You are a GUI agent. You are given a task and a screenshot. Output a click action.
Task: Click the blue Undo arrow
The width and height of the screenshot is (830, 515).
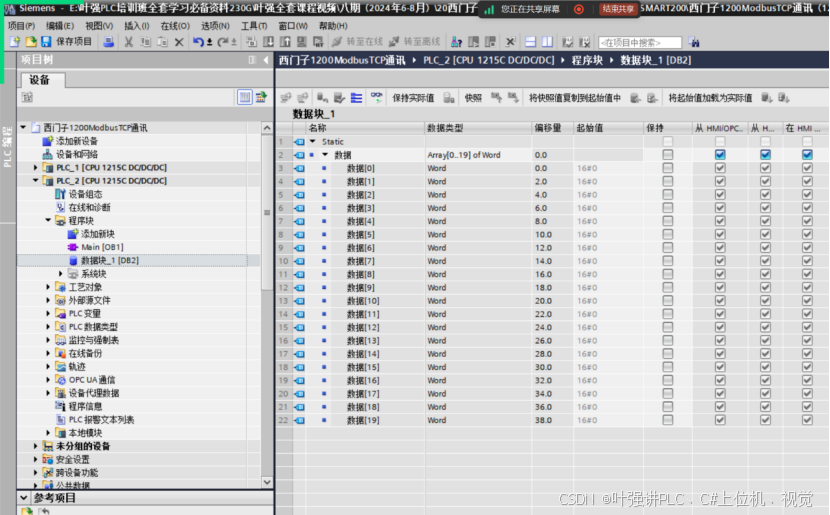[198, 42]
